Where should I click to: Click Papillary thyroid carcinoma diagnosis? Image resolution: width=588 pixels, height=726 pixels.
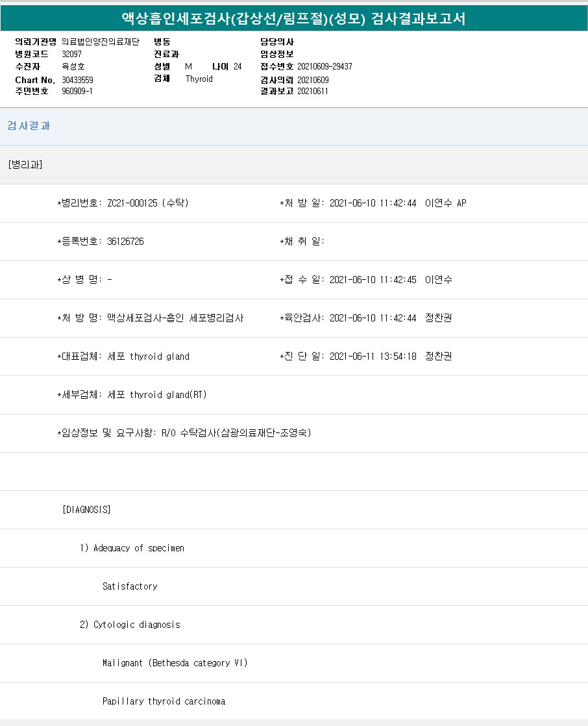point(164,701)
